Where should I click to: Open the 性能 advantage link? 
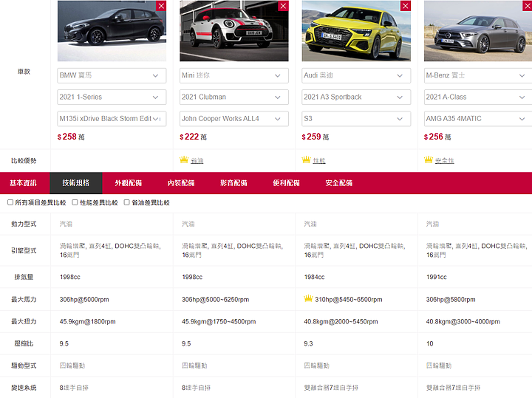click(319, 161)
